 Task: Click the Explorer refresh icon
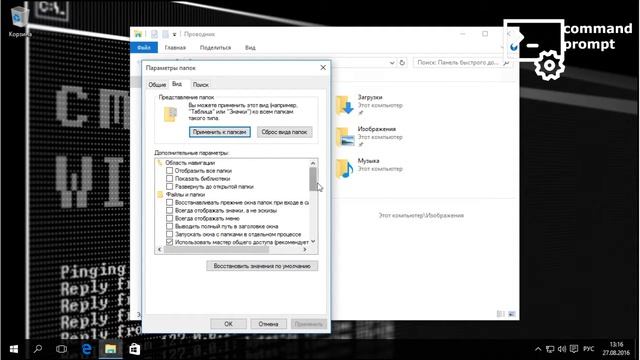pos(402,63)
